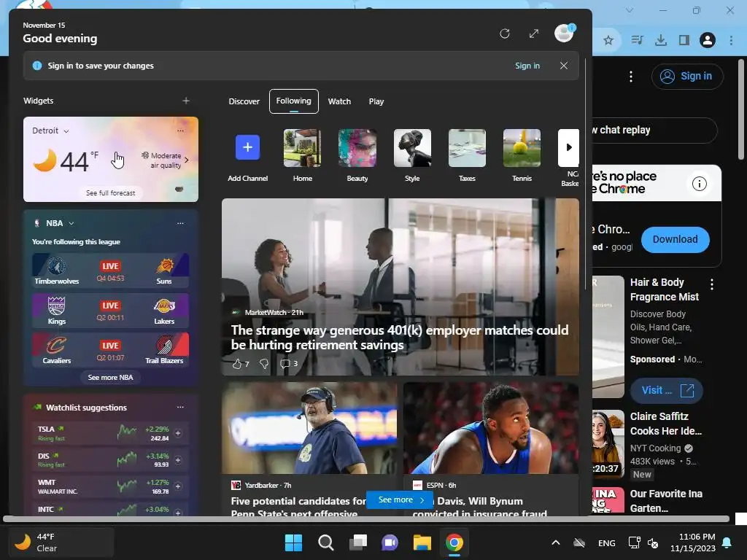Switch to the Watch tab

339,101
